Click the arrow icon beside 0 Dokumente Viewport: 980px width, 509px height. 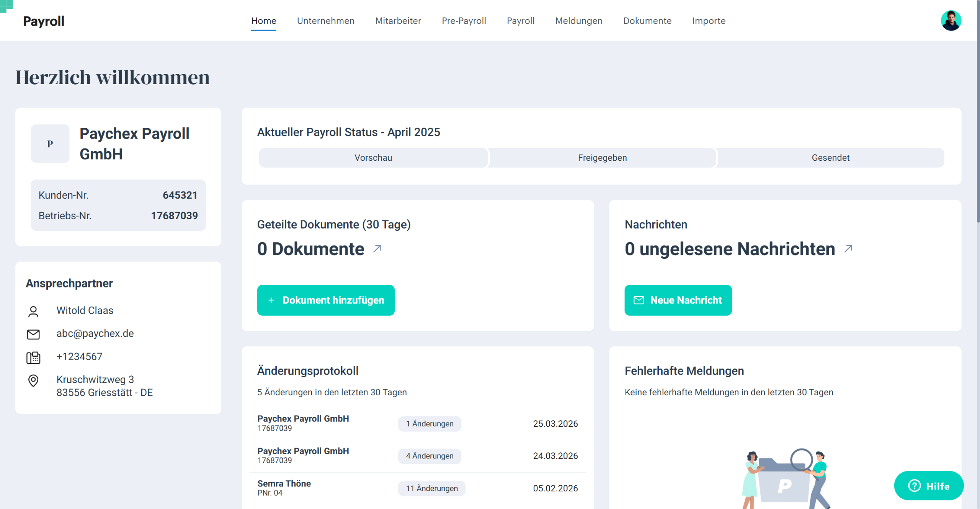377,249
